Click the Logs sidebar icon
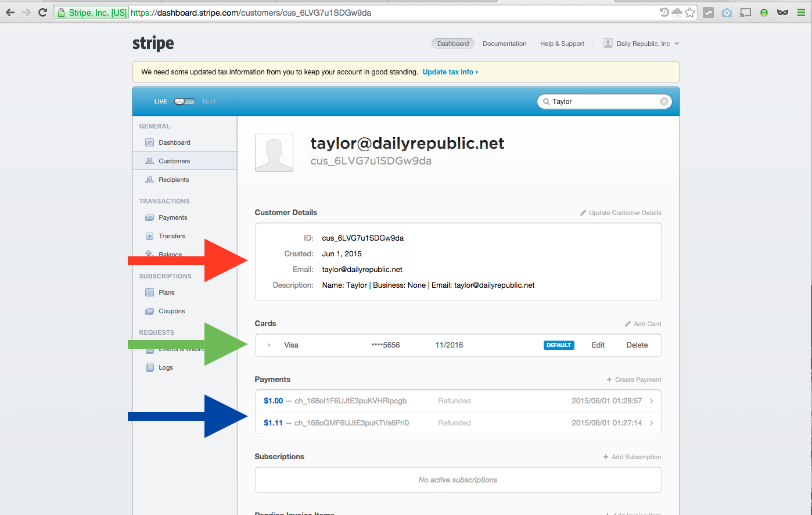Image resolution: width=812 pixels, height=515 pixels. (x=149, y=367)
